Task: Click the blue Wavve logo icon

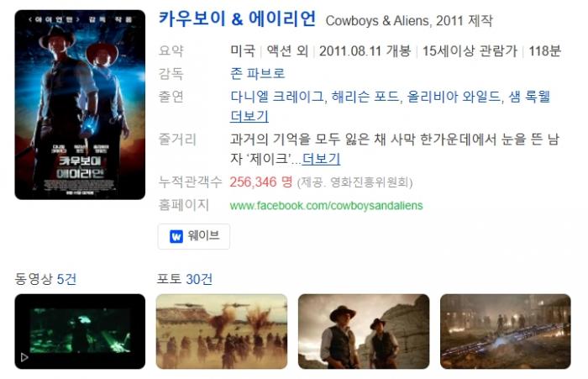Action: click(176, 236)
